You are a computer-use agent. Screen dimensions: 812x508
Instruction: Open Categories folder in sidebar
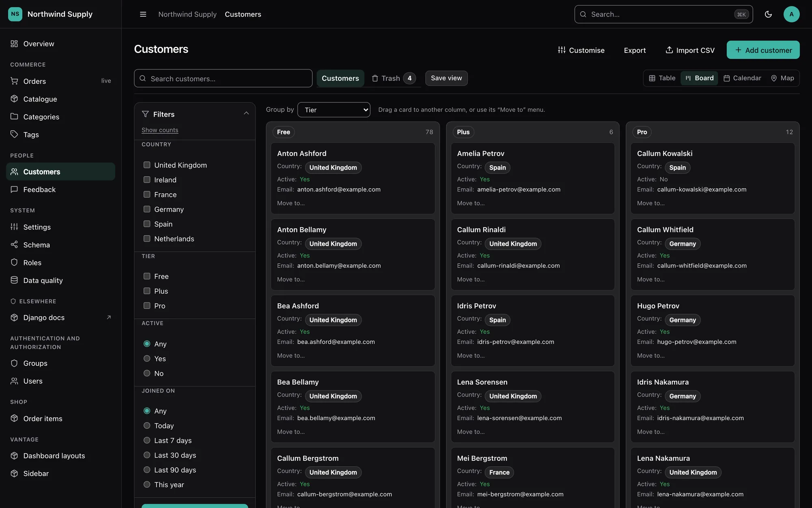point(60,117)
